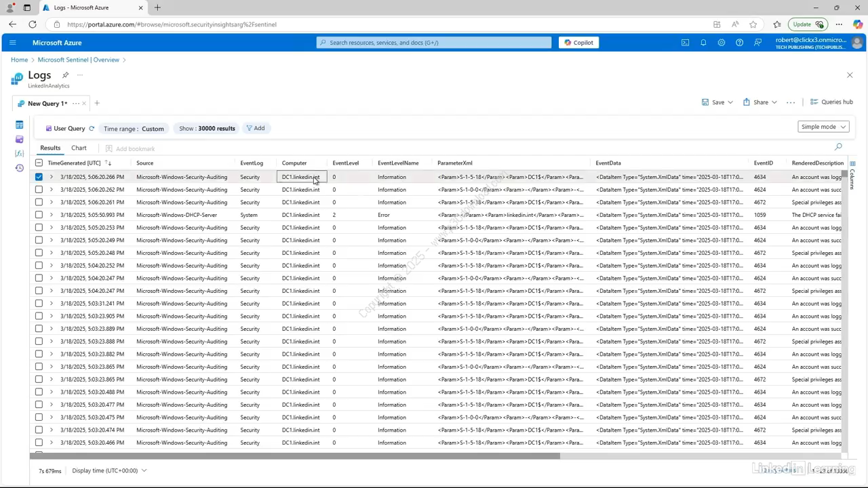Open New Query 1 tab's ellipsis options
The width and height of the screenshot is (868, 488).
click(75, 104)
